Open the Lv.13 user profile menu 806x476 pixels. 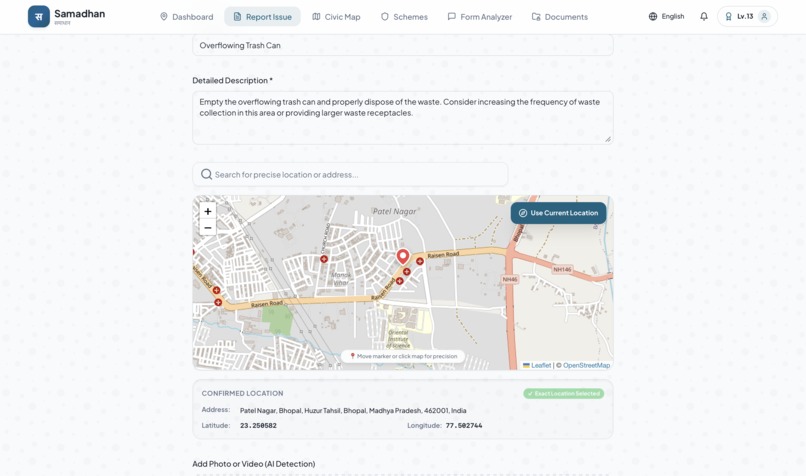(747, 16)
